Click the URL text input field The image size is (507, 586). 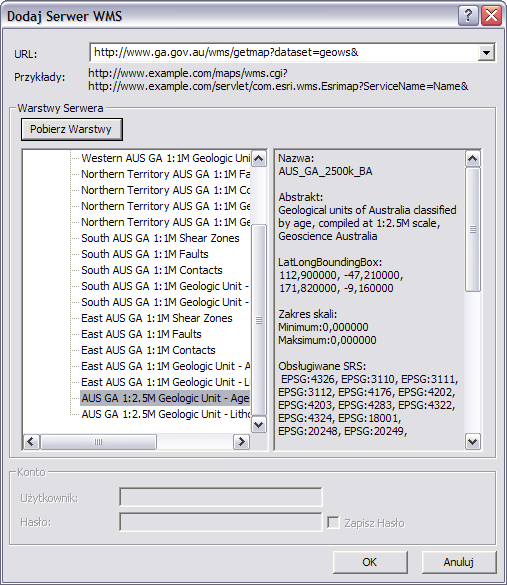pyautogui.click(x=284, y=53)
